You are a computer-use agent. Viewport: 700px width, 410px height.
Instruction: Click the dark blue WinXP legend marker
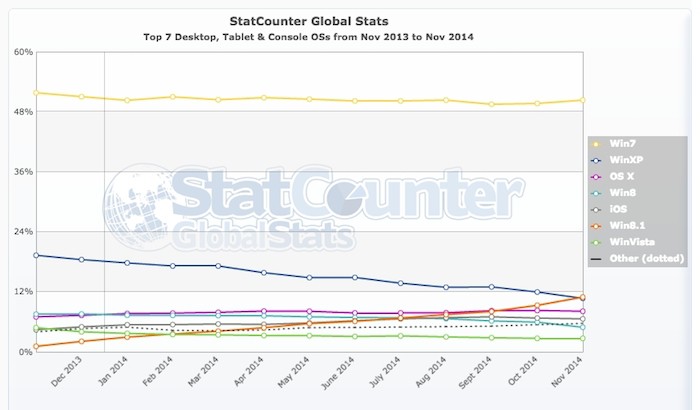coord(598,160)
